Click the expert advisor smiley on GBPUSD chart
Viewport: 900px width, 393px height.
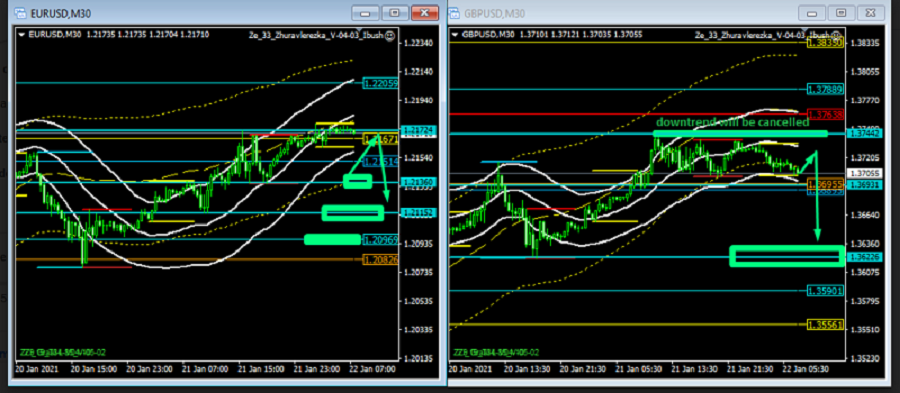coord(836,35)
